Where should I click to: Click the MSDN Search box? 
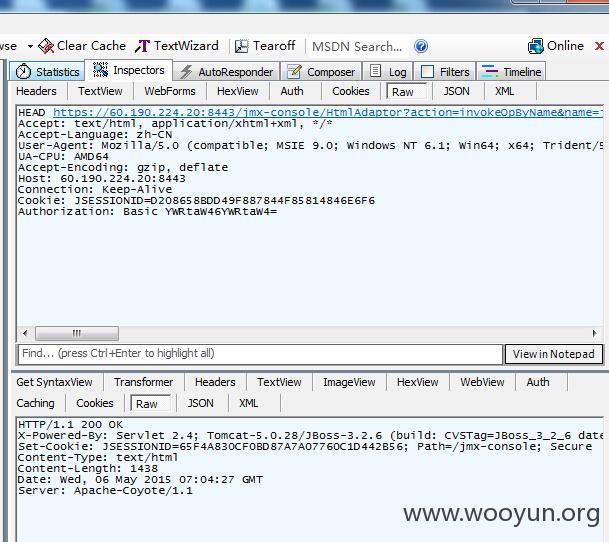357,47
